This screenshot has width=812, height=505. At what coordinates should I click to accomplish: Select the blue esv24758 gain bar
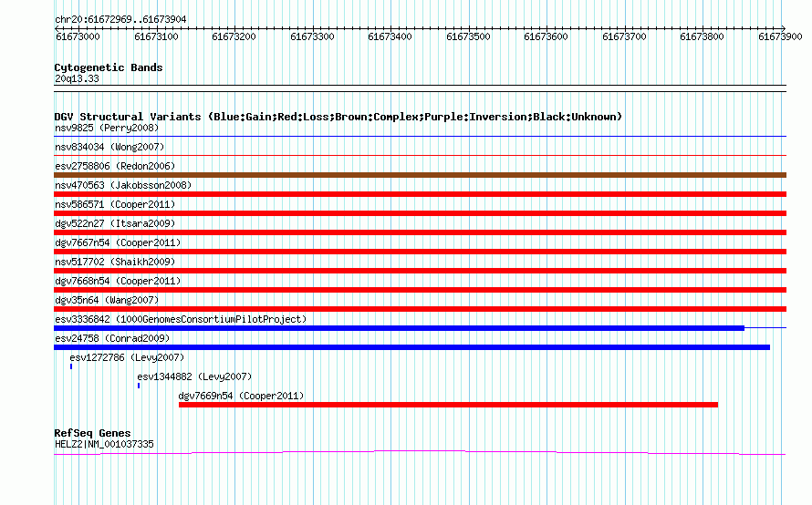pos(411,347)
